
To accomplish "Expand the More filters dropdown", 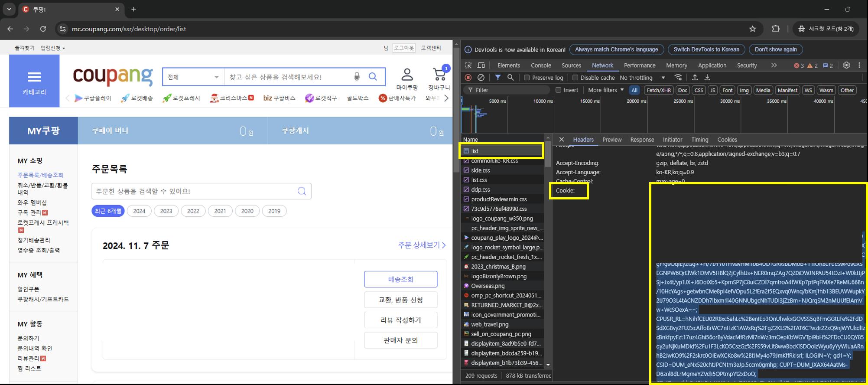I will pyautogui.click(x=606, y=90).
